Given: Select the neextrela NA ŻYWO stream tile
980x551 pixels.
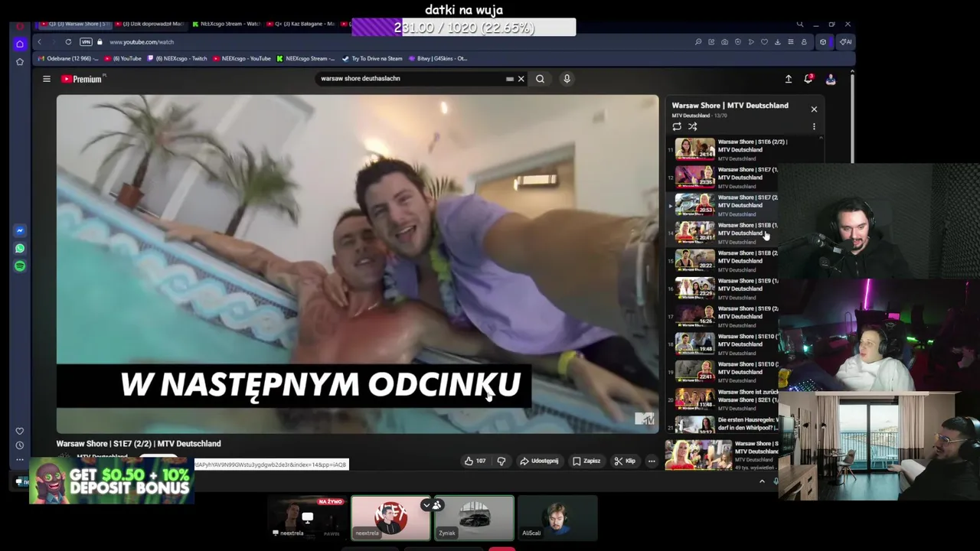Looking at the screenshot, I should point(309,518).
